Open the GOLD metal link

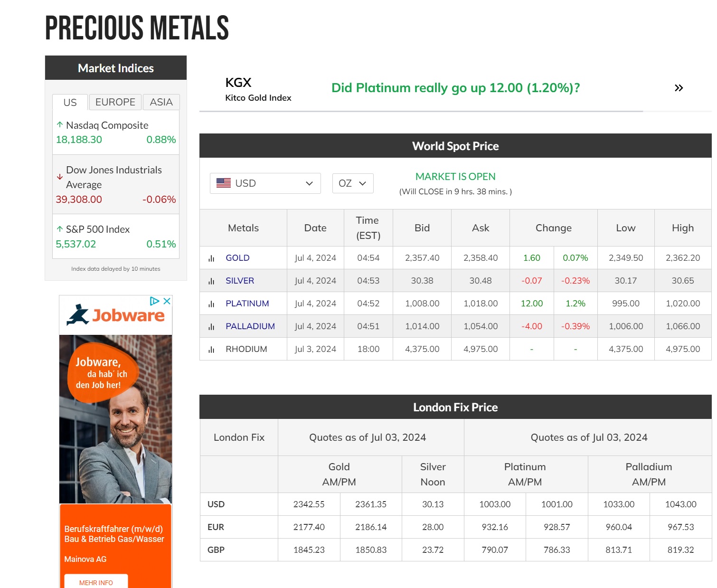tap(237, 258)
